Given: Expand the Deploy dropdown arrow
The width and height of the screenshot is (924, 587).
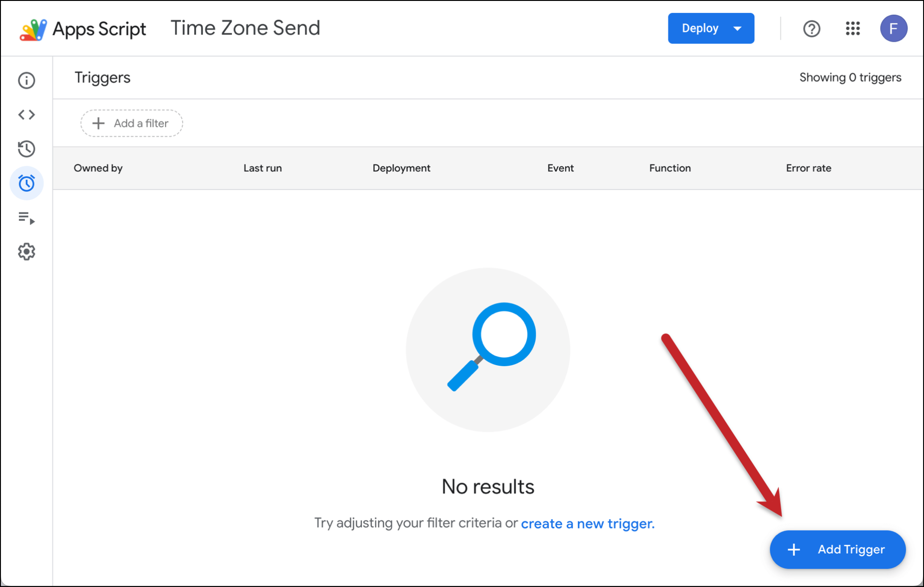Looking at the screenshot, I should (738, 29).
